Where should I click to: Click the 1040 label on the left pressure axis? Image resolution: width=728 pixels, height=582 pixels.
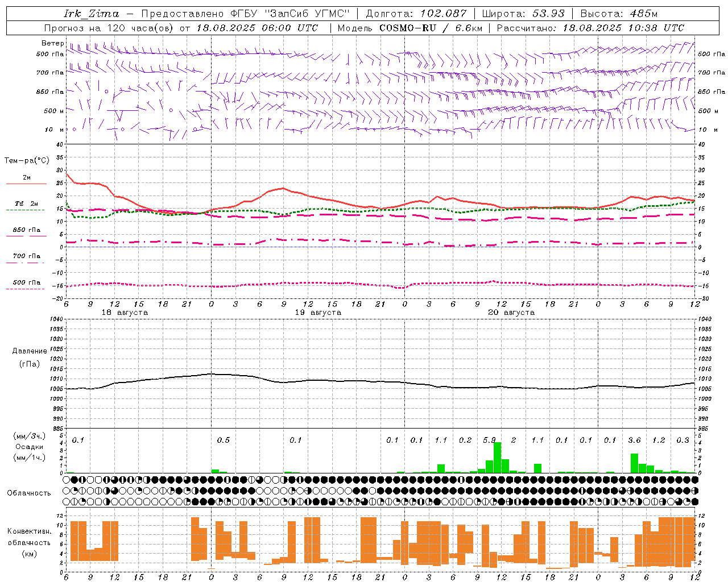click(56, 319)
